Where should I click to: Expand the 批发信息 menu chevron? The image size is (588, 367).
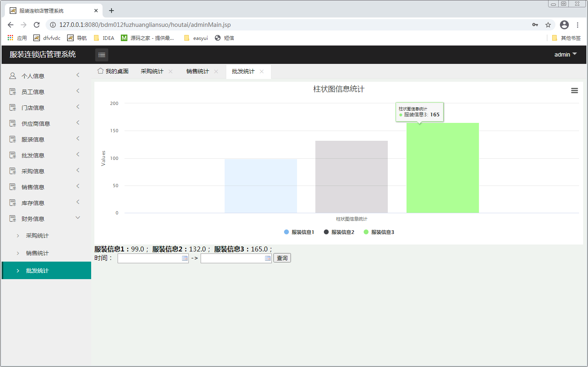[x=78, y=154]
